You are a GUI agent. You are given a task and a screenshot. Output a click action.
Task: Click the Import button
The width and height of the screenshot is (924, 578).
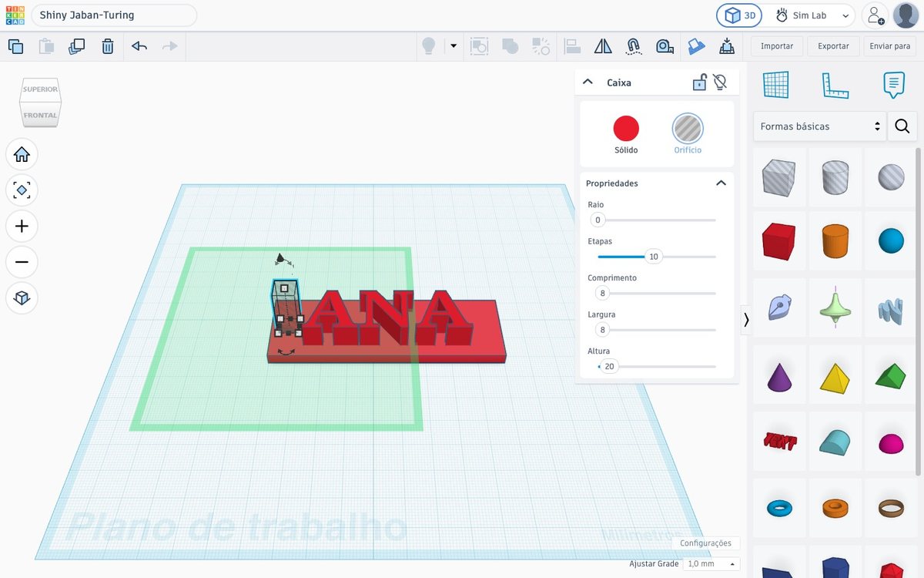click(777, 46)
